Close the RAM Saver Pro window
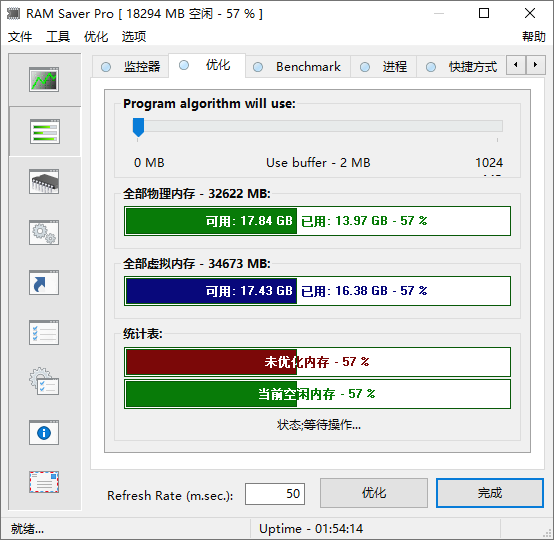Image resolution: width=554 pixels, height=540 pixels. point(530,13)
